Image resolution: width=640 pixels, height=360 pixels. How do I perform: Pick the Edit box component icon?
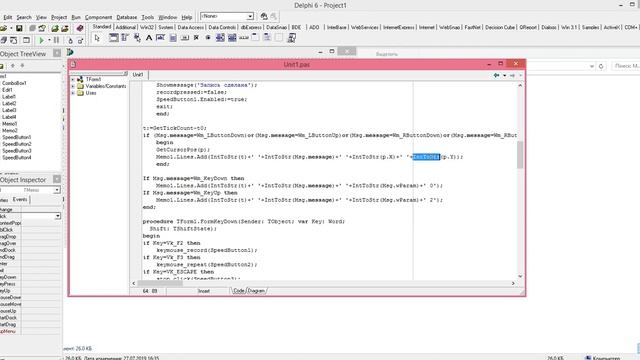click(160, 38)
